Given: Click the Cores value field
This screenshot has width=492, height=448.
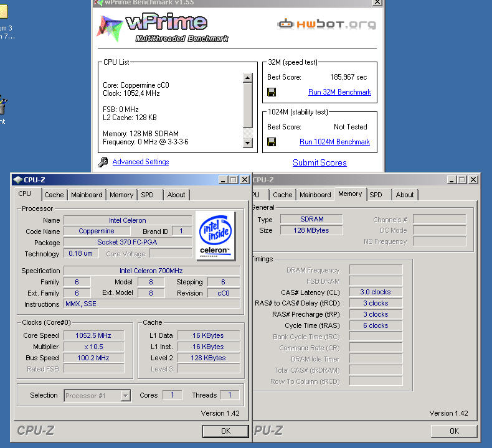Looking at the screenshot, I should click(x=173, y=395).
